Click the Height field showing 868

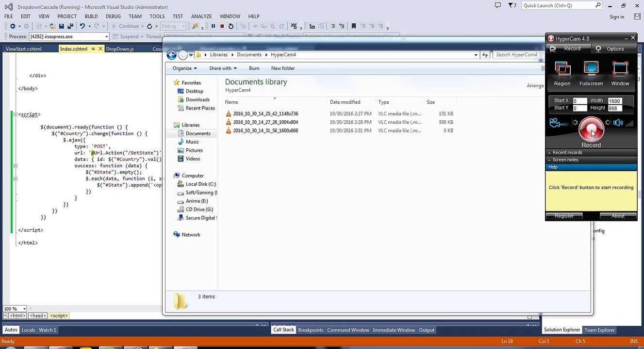pos(614,108)
